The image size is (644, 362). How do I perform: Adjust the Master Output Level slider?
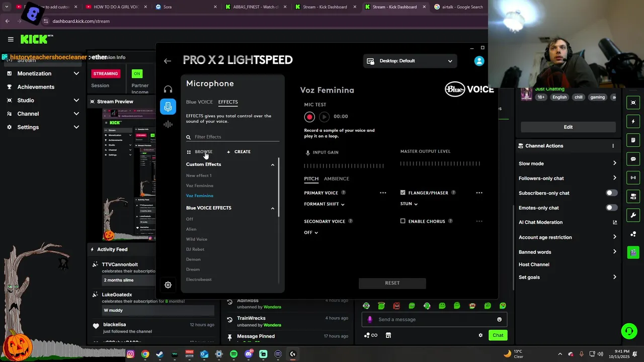coord(440,163)
